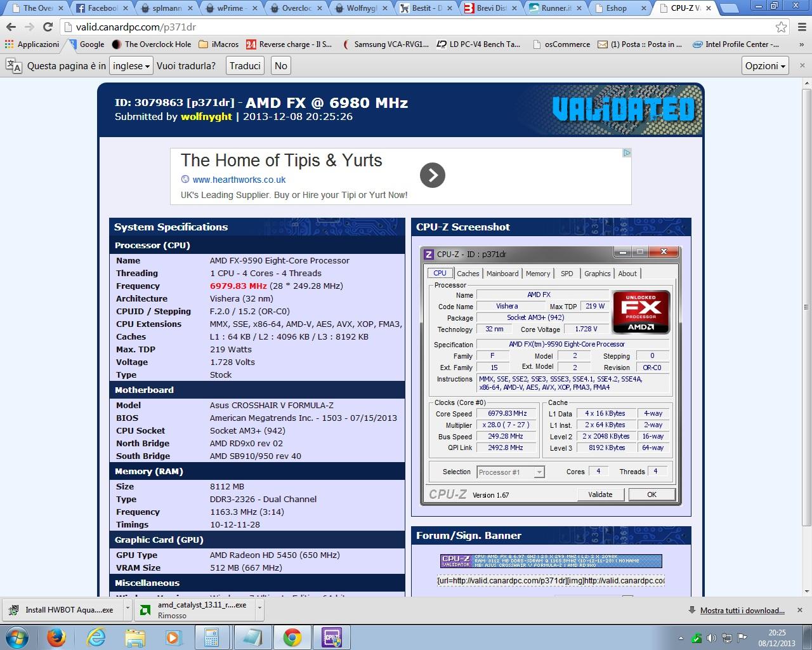
Task: Launch Internet Explorer from the taskbar
Action: pyautogui.click(x=96, y=637)
